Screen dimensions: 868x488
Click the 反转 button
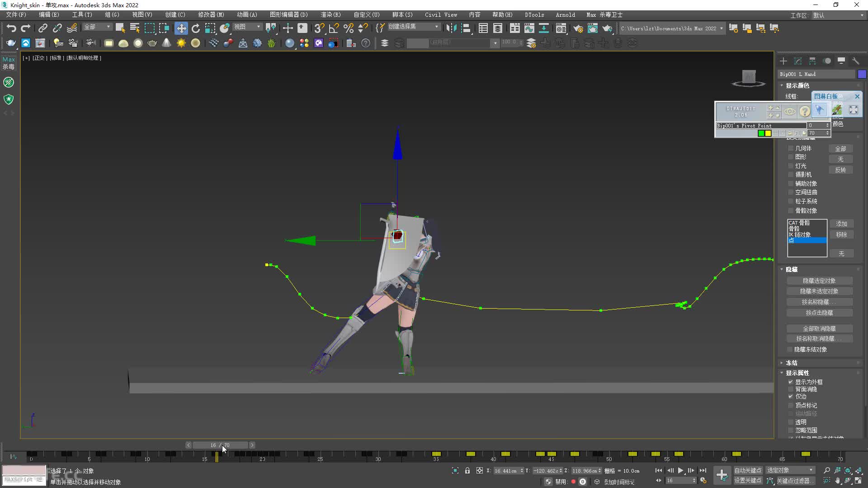[x=840, y=170]
